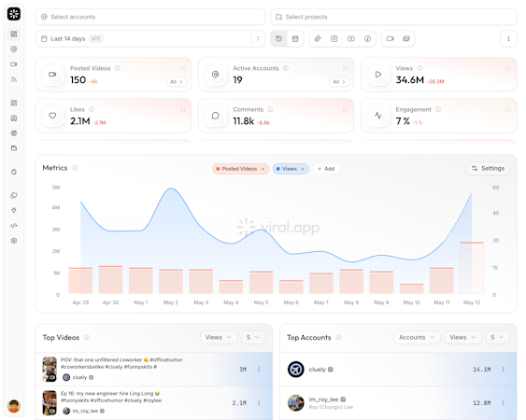
Task: Open the settings gear in sidebar
Action: [x=14, y=241]
